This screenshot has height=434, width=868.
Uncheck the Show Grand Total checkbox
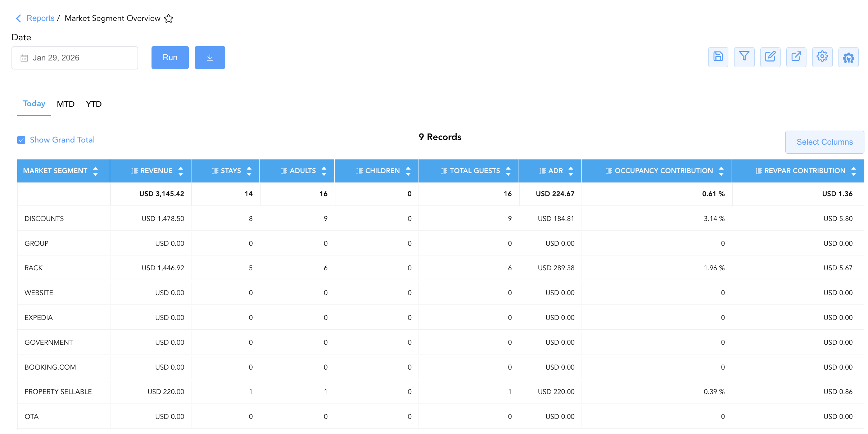pyautogui.click(x=21, y=140)
